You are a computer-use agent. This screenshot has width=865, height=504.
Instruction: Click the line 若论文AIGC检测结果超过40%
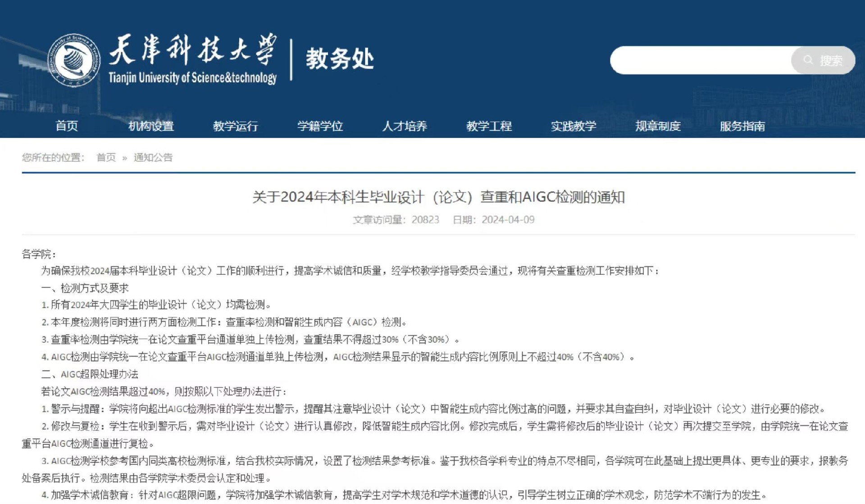tap(164, 391)
